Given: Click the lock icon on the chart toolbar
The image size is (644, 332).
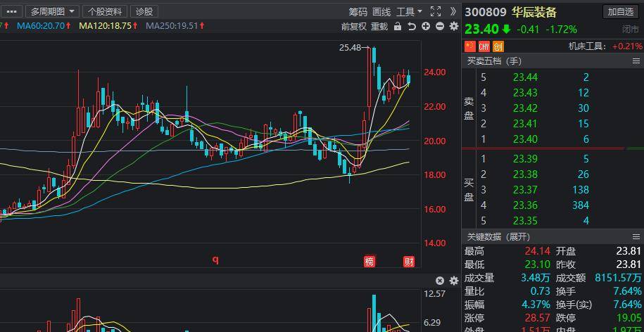Looking at the screenshot, I should tap(398, 27).
